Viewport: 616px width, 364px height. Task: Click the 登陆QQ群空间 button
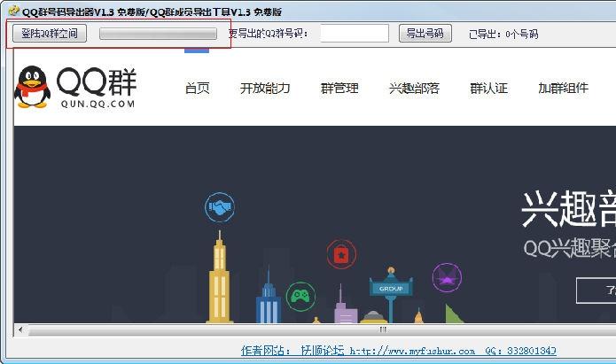point(50,34)
